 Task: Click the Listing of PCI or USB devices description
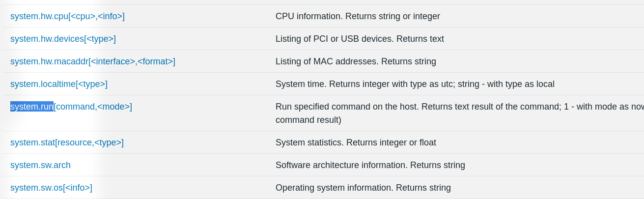(x=360, y=39)
